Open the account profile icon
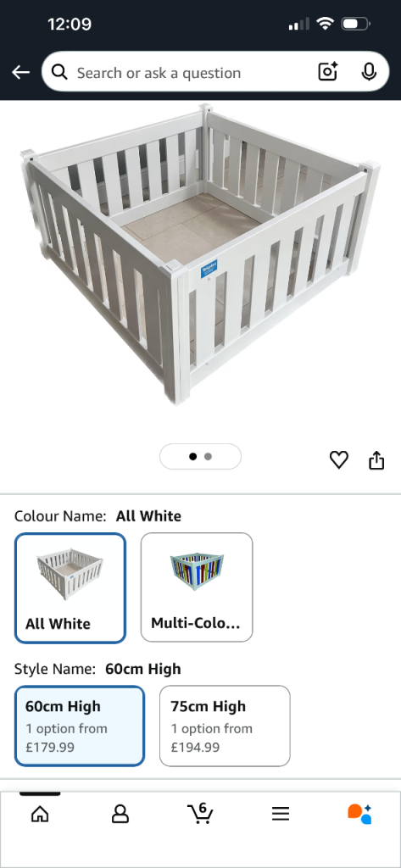 click(120, 814)
